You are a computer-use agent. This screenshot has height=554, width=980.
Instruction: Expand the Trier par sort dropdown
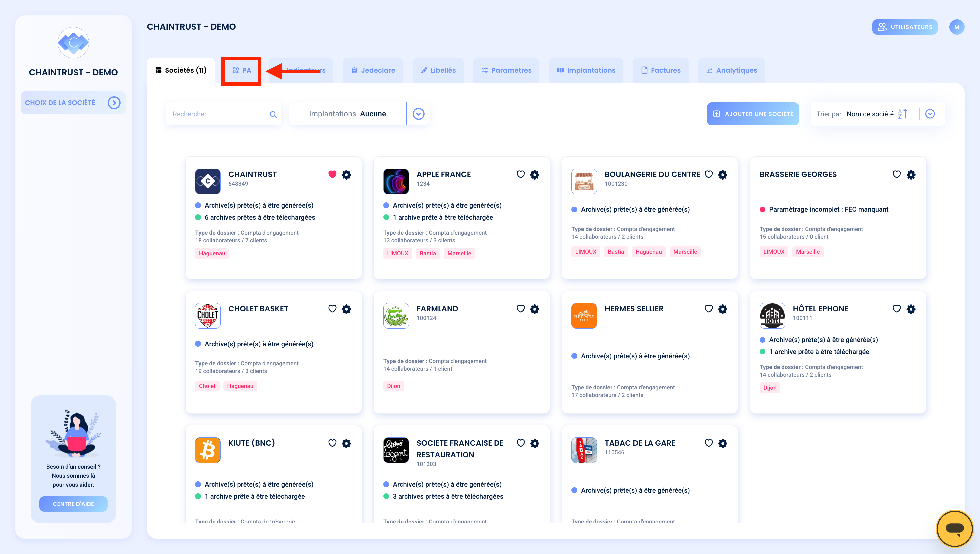point(930,114)
